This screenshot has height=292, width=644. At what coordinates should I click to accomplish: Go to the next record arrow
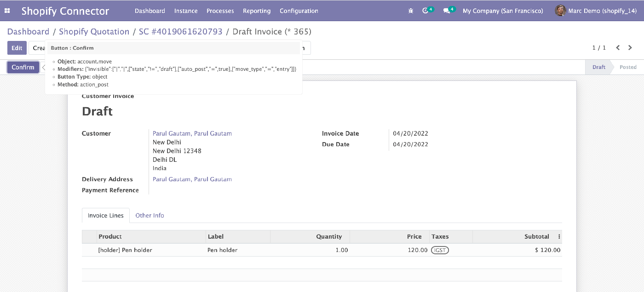pyautogui.click(x=630, y=48)
